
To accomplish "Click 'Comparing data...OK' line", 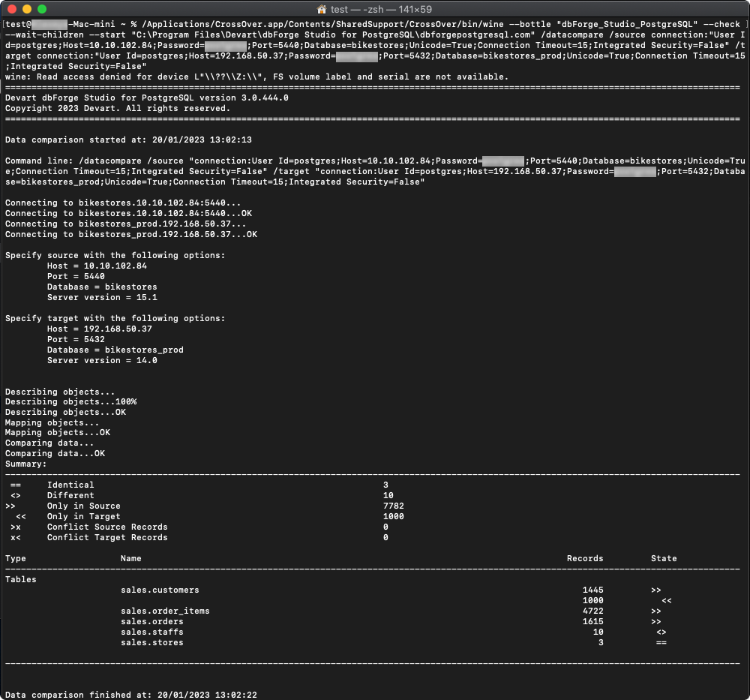I will coord(55,454).
